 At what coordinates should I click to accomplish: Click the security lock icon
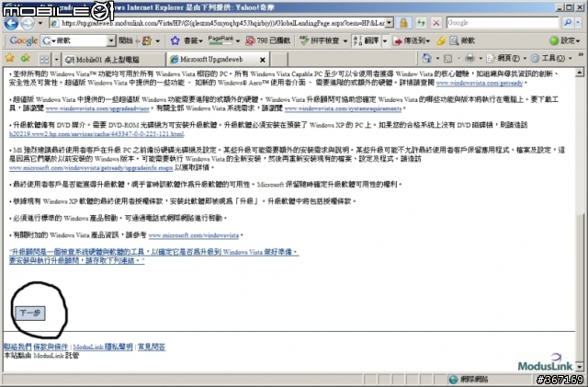(x=403, y=23)
